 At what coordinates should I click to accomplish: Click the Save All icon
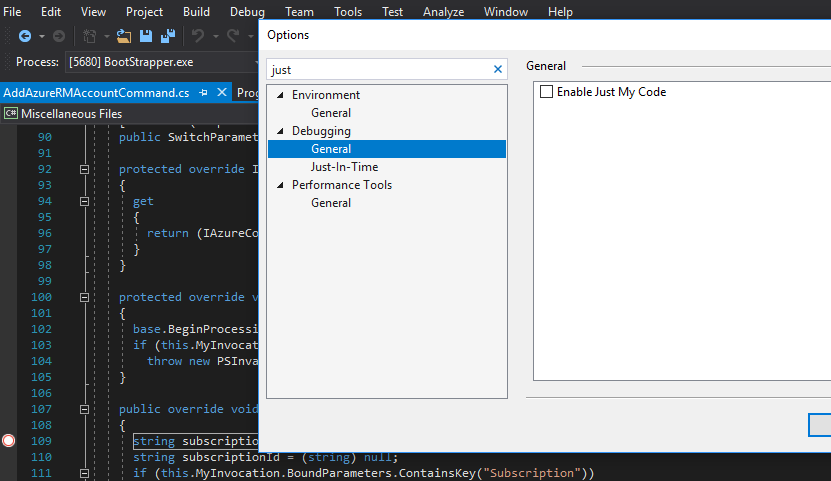coord(168,36)
